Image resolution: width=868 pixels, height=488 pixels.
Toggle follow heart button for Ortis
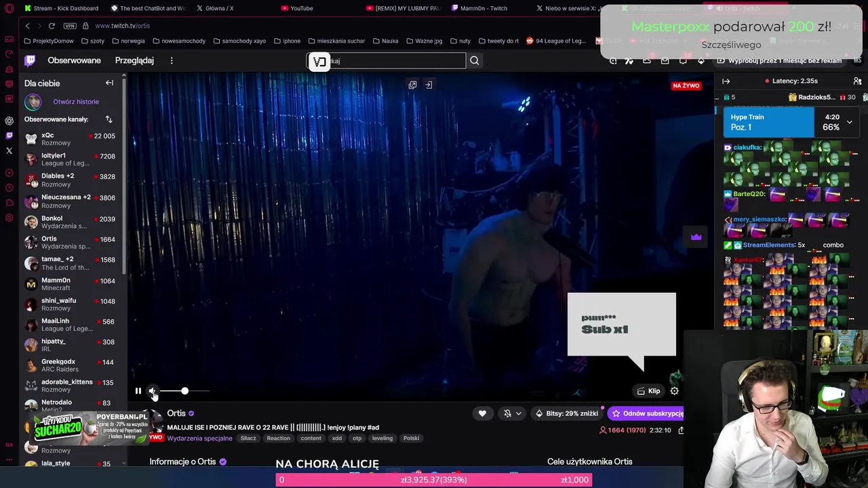point(482,413)
